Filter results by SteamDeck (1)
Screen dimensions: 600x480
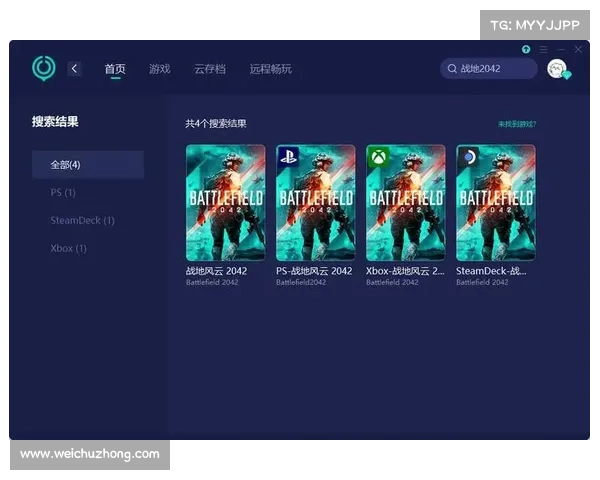pyautogui.click(x=83, y=220)
